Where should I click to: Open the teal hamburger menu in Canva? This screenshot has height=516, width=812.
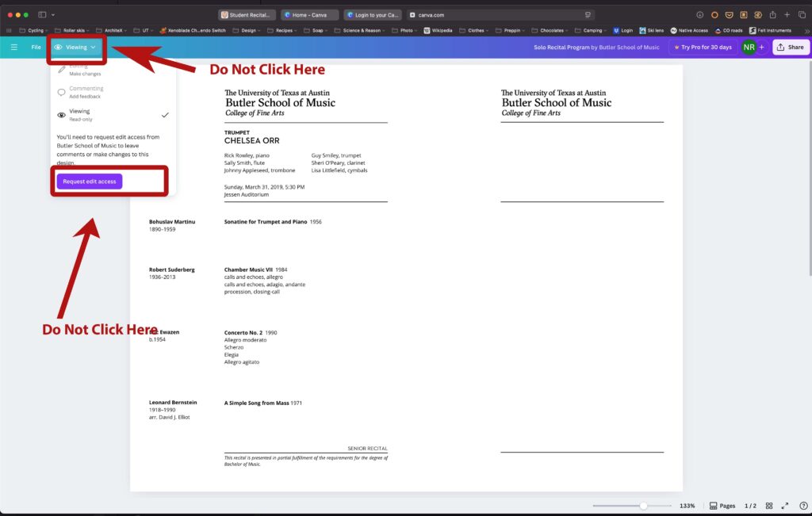click(x=14, y=47)
